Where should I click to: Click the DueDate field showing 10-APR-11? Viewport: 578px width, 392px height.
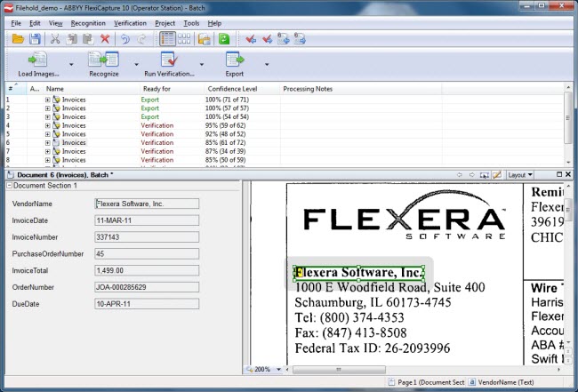click(147, 304)
